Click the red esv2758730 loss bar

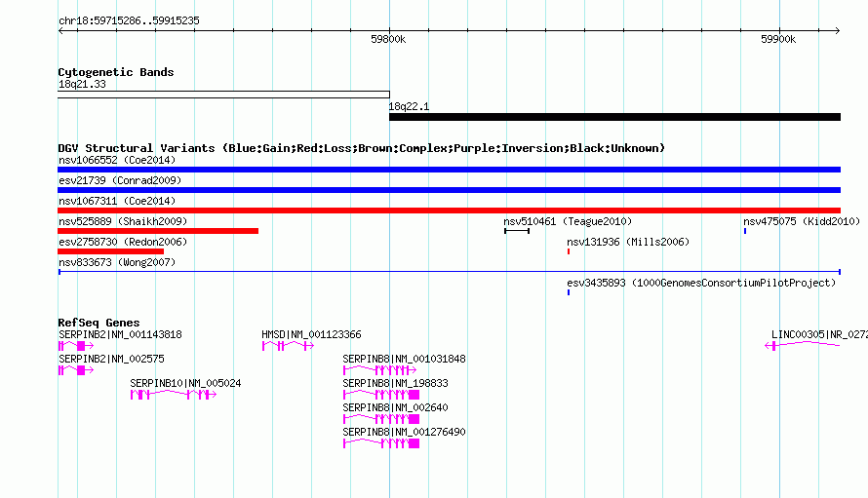coord(111,251)
